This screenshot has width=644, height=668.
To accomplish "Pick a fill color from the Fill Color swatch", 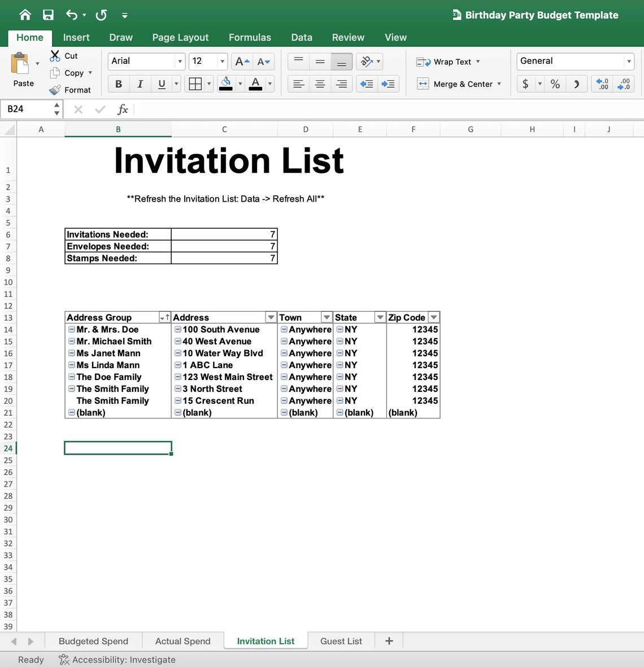I will [x=225, y=84].
